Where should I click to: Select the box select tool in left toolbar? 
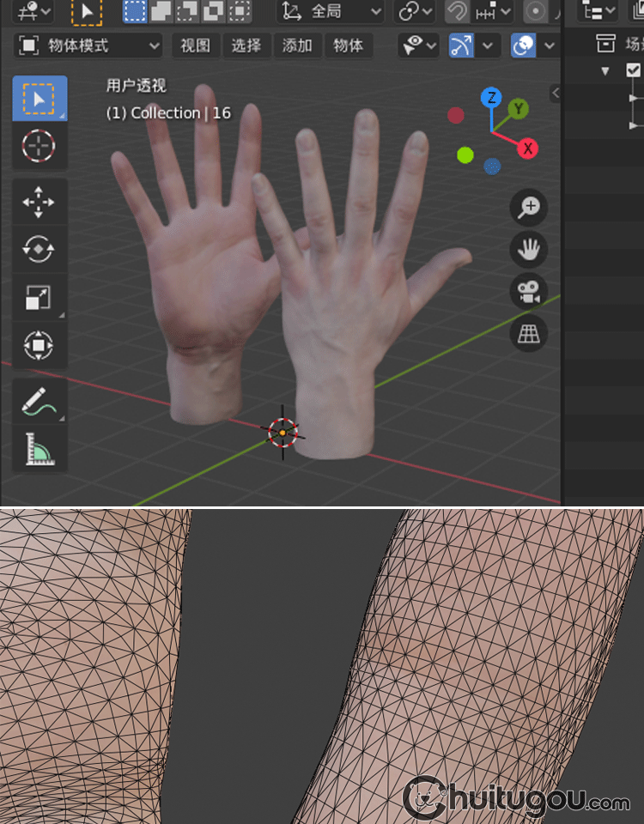click(x=39, y=99)
